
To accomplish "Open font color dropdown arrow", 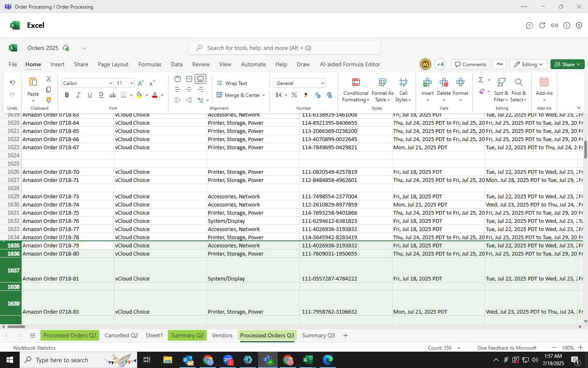I will (162, 95).
